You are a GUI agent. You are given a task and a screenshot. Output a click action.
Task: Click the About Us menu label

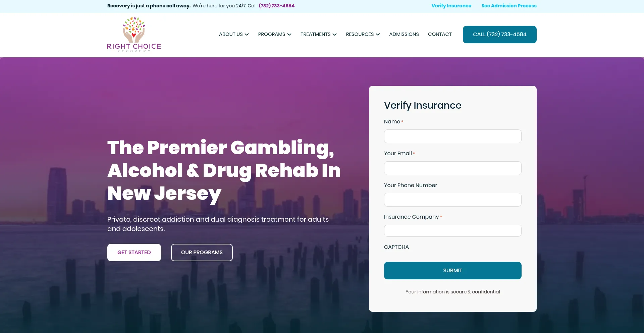point(231,34)
